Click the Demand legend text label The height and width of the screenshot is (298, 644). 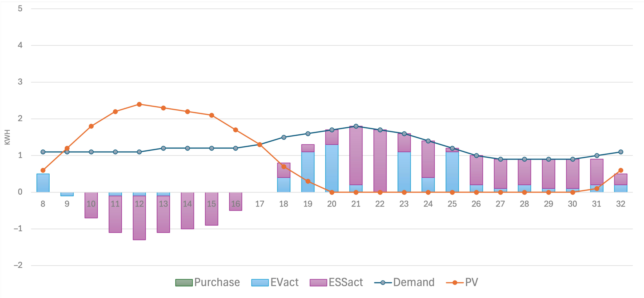[x=413, y=283]
